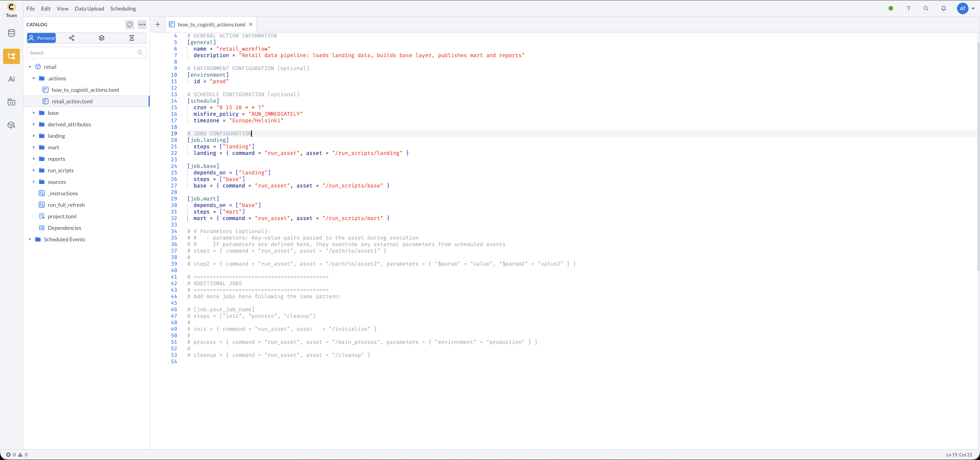
Task: Switch catalog filter to shared items
Action: (x=71, y=38)
